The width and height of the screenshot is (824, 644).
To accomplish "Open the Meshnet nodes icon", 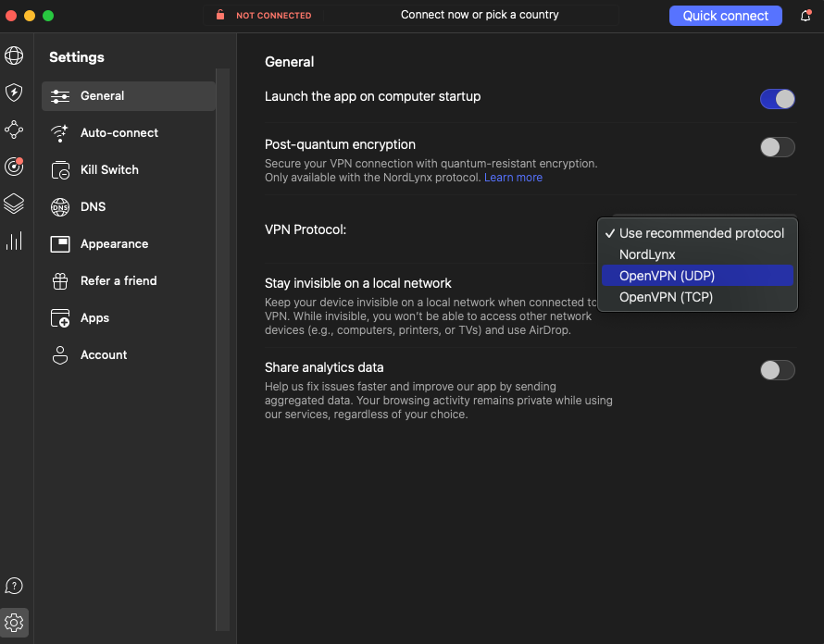I will pos(14,130).
